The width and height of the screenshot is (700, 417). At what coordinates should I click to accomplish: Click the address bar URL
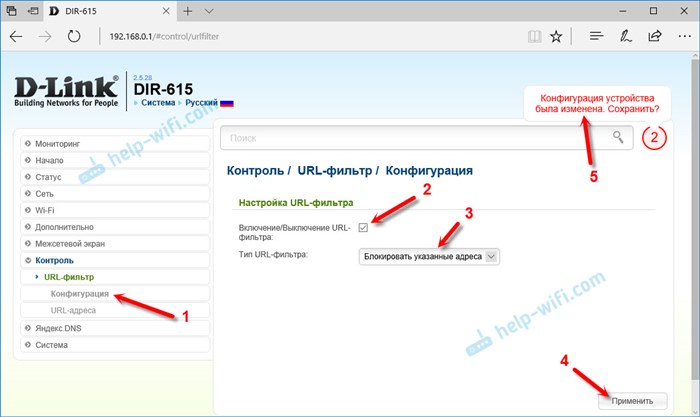coord(164,37)
